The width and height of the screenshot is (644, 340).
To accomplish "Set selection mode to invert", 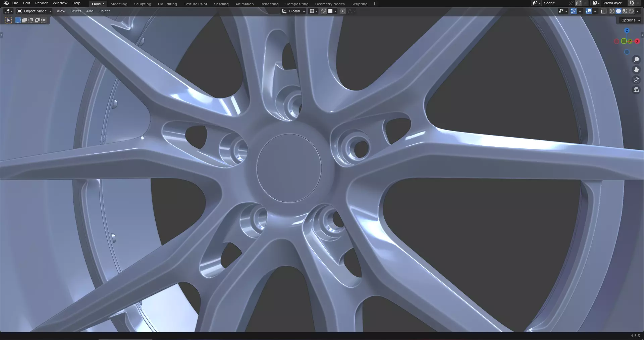I will (x=37, y=20).
